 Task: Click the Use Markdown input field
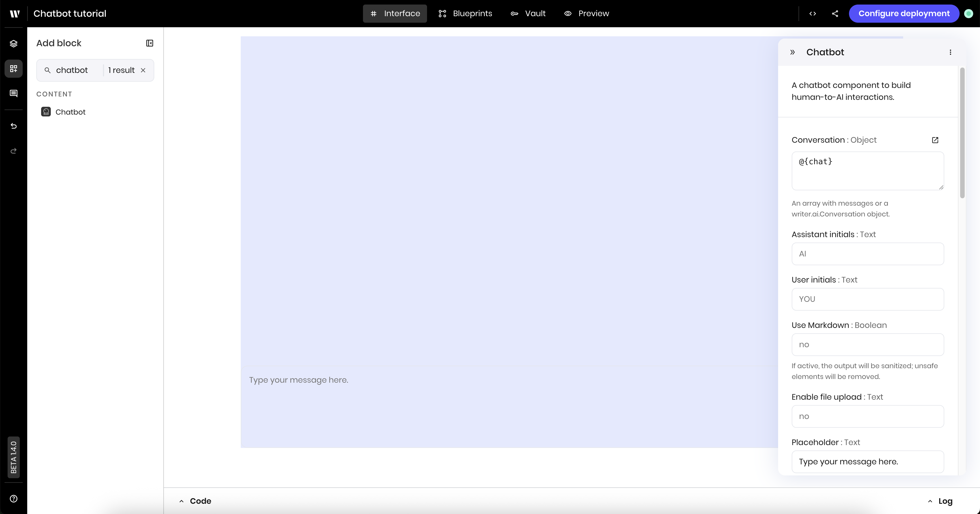tap(867, 345)
